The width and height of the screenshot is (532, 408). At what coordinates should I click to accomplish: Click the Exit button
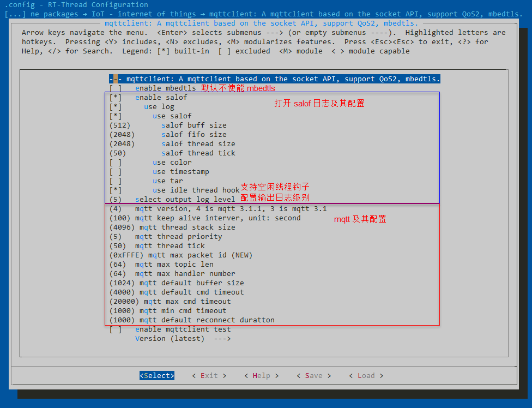209,376
